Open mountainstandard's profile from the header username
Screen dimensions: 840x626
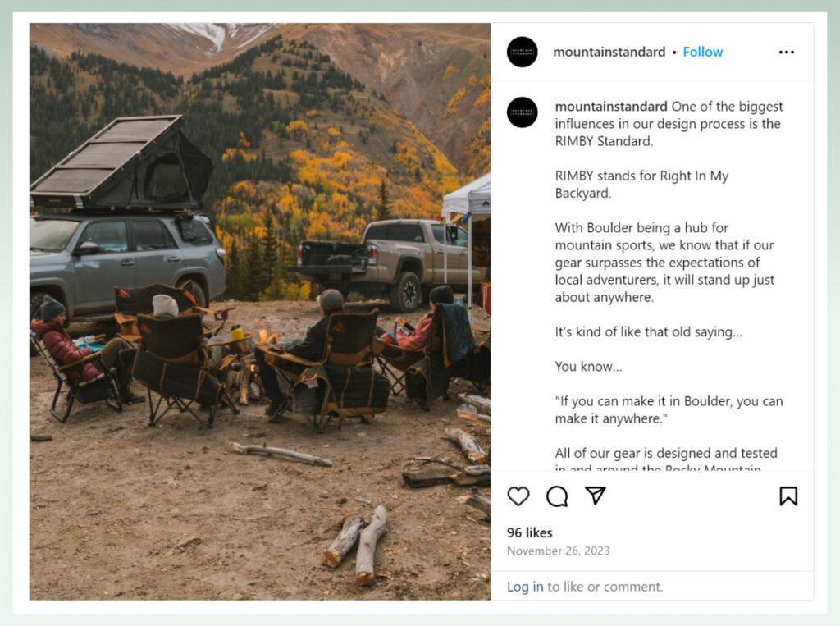(610, 52)
